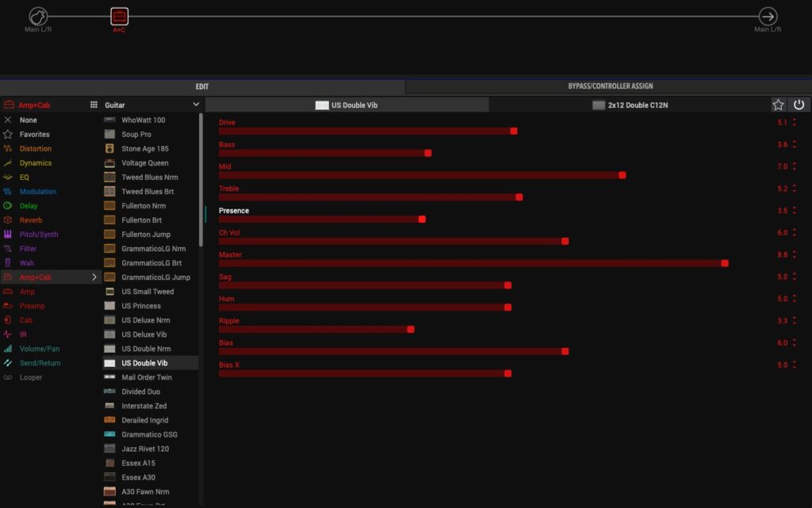Click the Main L/R output arrow icon
812x508 pixels.
pyautogui.click(x=768, y=16)
